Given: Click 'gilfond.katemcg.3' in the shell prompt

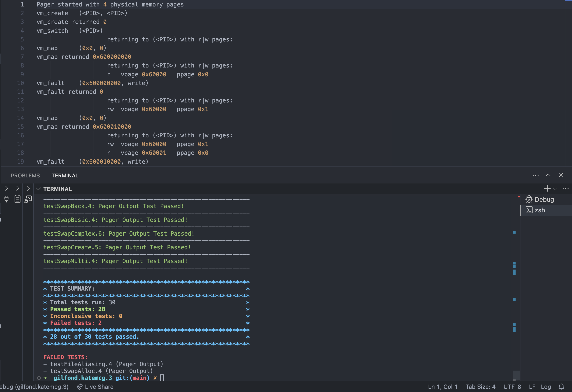Looking at the screenshot, I should [x=83, y=378].
